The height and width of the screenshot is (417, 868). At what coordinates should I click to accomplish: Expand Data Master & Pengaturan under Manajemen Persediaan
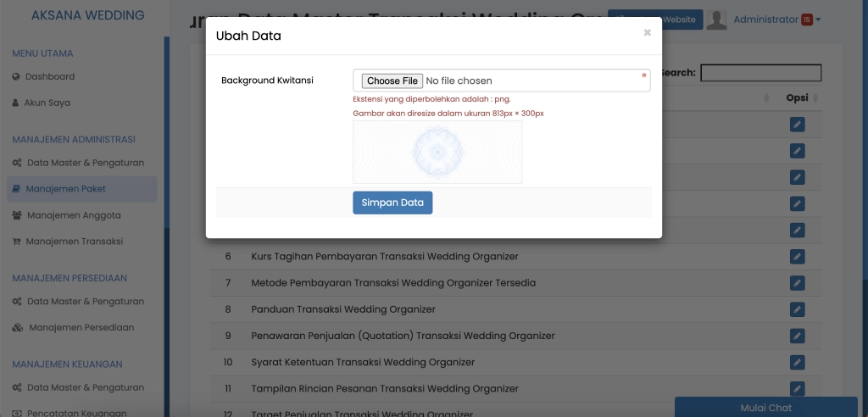coord(85,302)
